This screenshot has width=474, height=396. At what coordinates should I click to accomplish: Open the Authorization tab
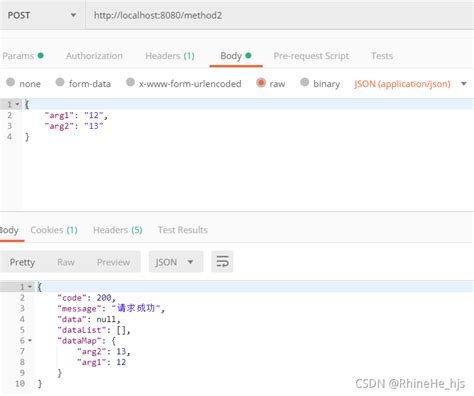click(x=94, y=56)
